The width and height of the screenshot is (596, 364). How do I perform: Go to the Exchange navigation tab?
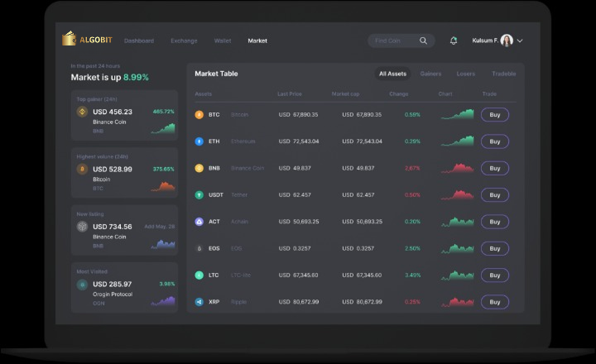point(184,41)
